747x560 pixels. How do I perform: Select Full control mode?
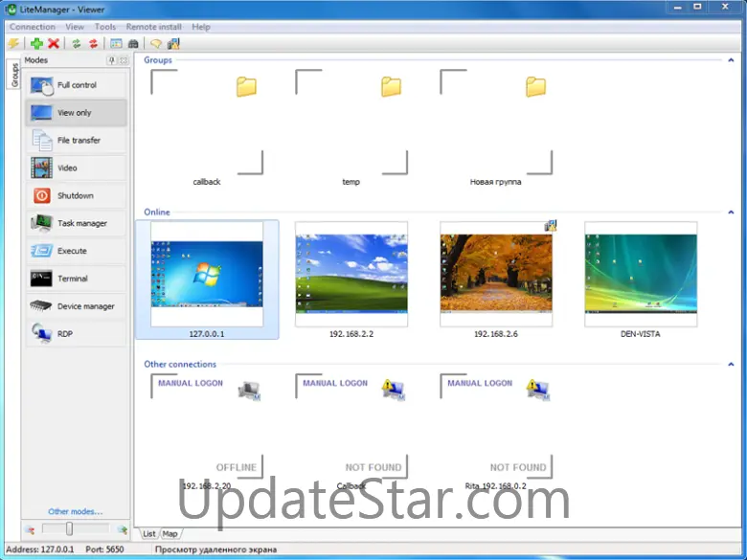(77, 85)
